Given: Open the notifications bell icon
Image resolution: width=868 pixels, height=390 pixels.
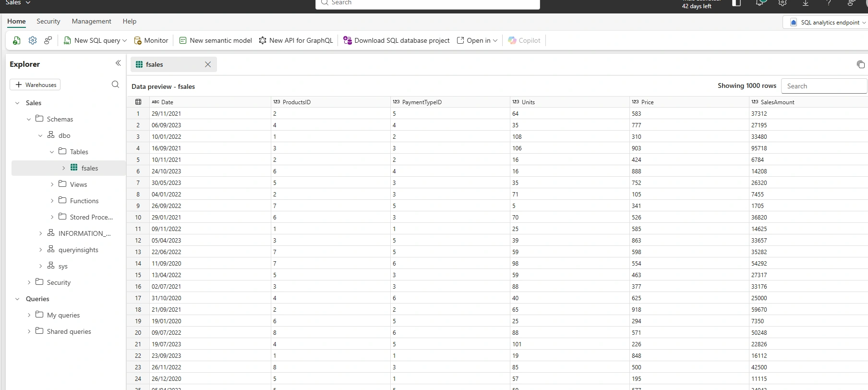Looking at the screenshot, I should pyautogui.click(x=759, y=3).
